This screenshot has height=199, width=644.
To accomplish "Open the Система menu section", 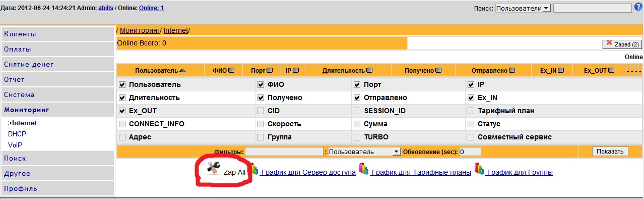I will pyautogui.click(x=57, y=94).
